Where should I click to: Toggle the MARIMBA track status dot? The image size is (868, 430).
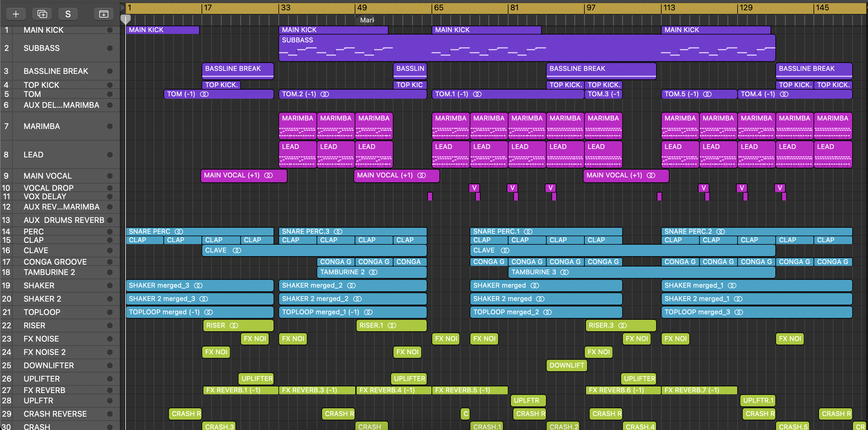coord(110,127)
